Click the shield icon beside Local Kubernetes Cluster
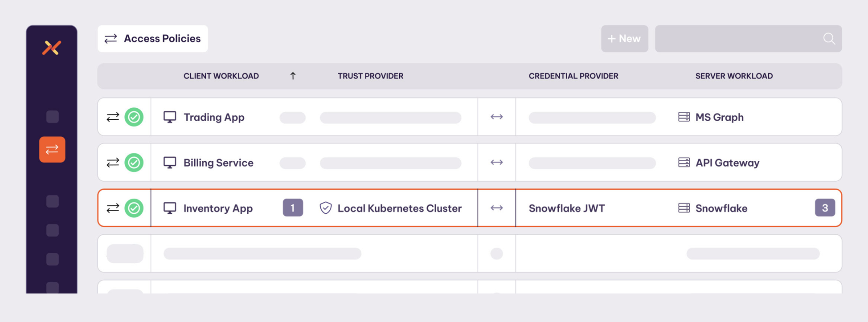868x322 pixels. pyautogui.click(x=326, y=208)
